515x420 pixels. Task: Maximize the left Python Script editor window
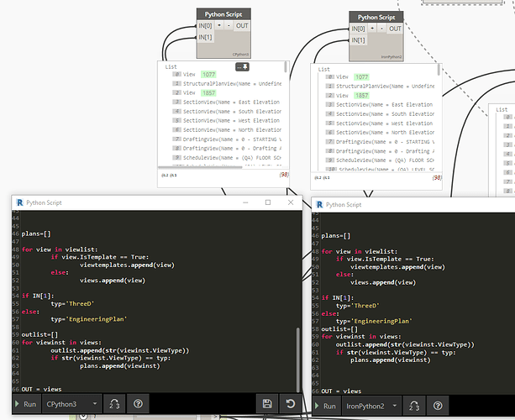(268, 202)
